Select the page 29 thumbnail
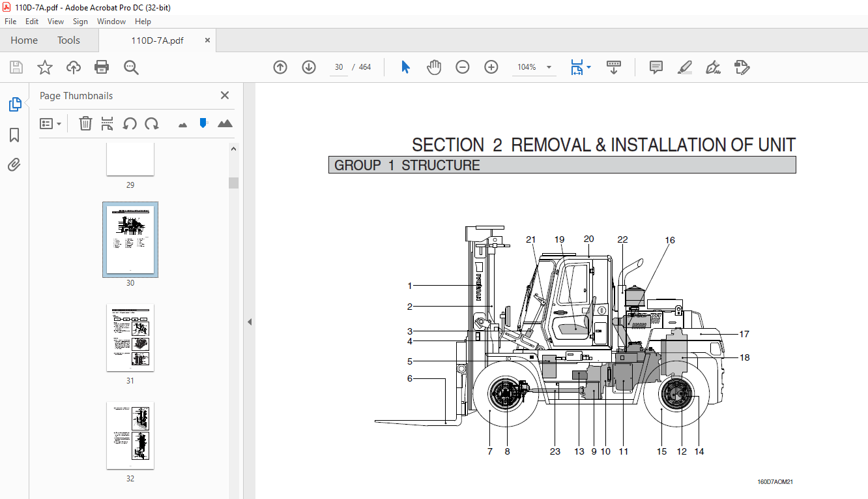The height and width of the screenshot is (499, 868). point(130,159)
